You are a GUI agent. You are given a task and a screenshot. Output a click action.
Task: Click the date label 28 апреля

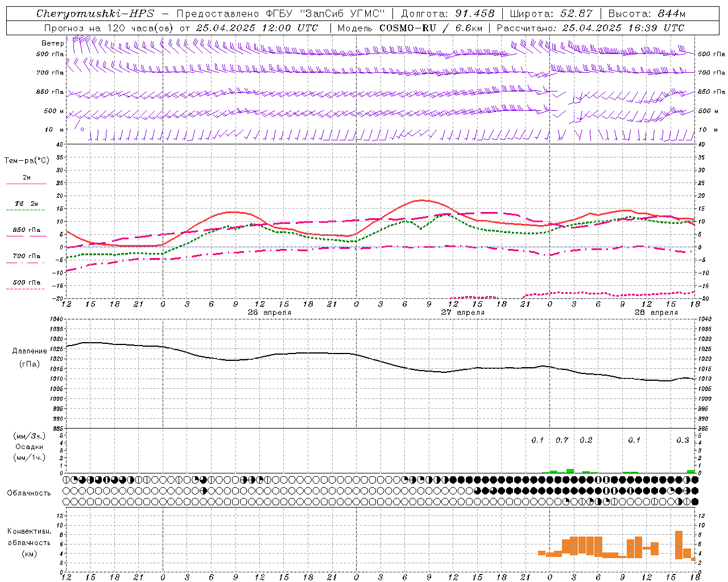[656, 313]
